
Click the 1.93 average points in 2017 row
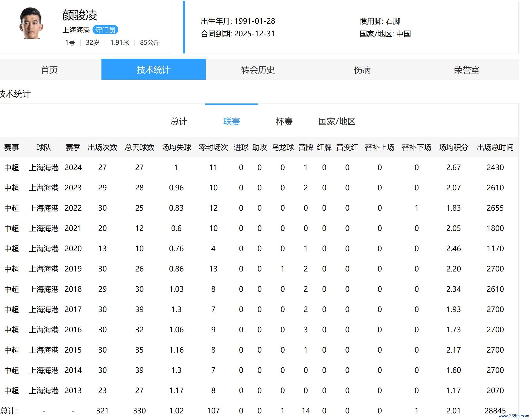tap(453, 309)
